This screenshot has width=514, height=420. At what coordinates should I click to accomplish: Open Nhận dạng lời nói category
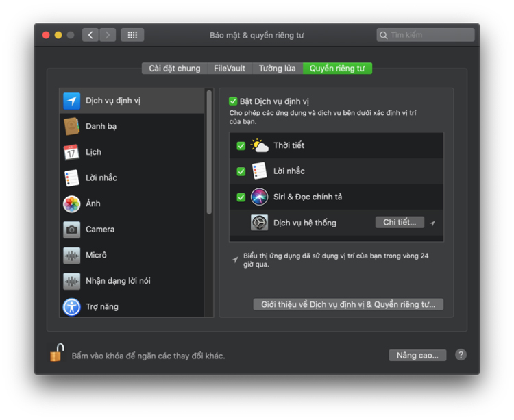[x=118, y=280]
